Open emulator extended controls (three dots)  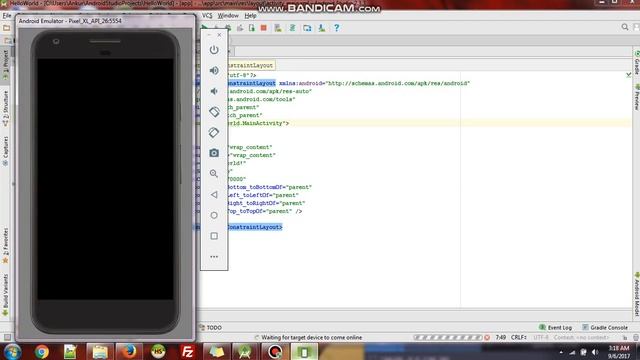click(x=214, y=257)
